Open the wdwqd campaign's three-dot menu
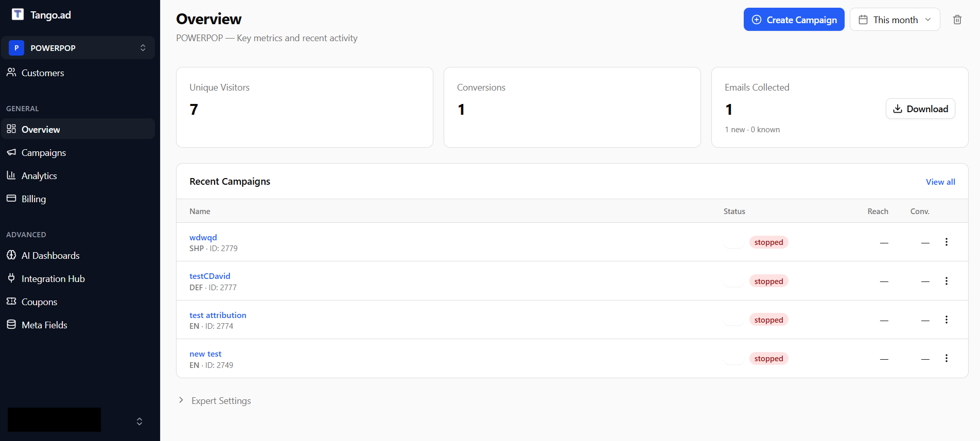The width and height of the screenshot is (980, 441). click(x=946, y=242)
